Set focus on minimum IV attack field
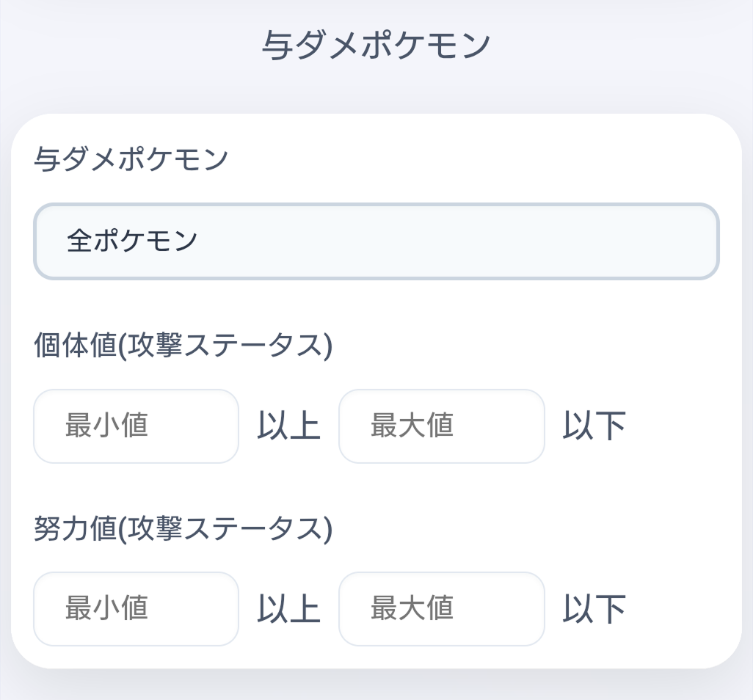This screenshot has width=753, height=700. (136, 426)
